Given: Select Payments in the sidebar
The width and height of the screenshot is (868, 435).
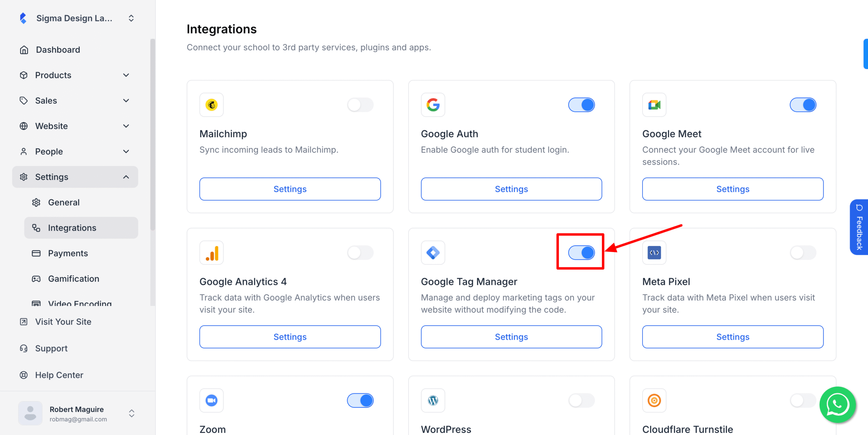Looking at the screenshot, I should [81, 253].
